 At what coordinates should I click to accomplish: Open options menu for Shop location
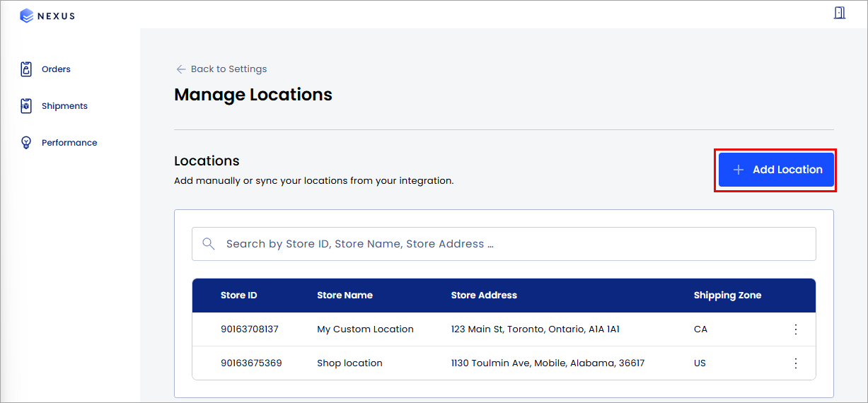coord(796,363)
